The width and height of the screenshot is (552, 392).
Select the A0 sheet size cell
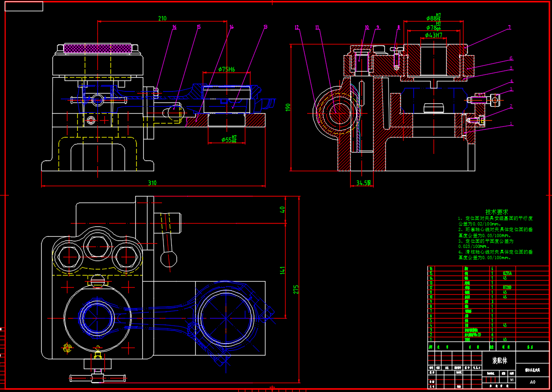(x=533, y=382)
